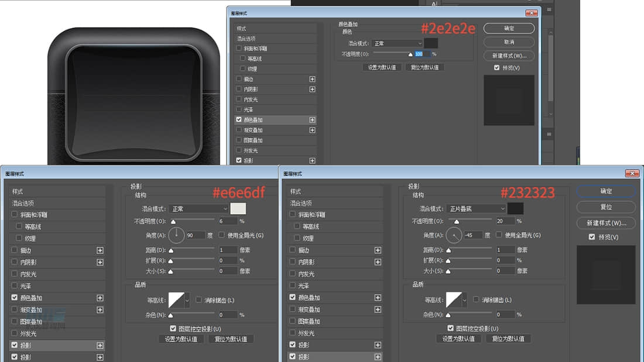
Task: Check 使用全局光(G) in the #e6e6df dialog
Action: pyautogui.click(x=221, y=235)
